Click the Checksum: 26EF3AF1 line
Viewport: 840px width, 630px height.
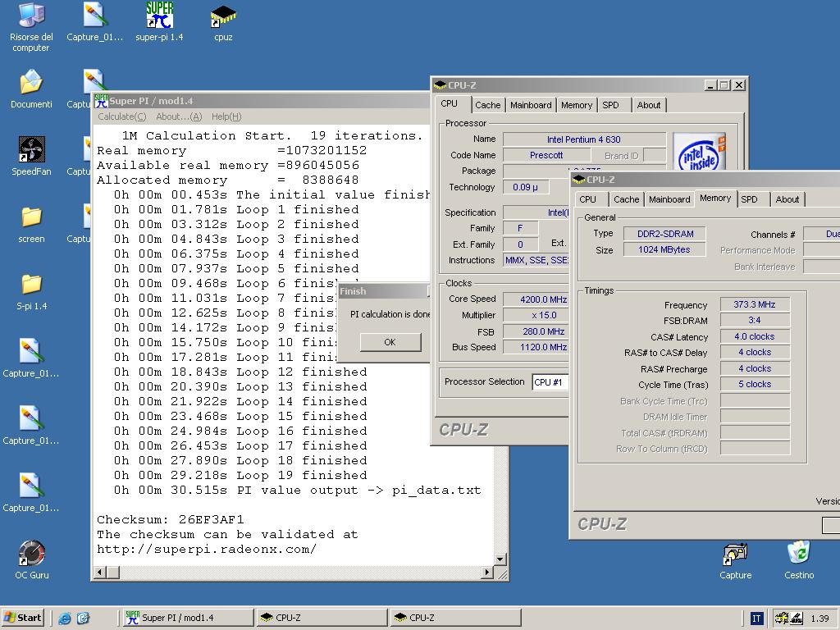pyautogui.click(x=171, y=519)
